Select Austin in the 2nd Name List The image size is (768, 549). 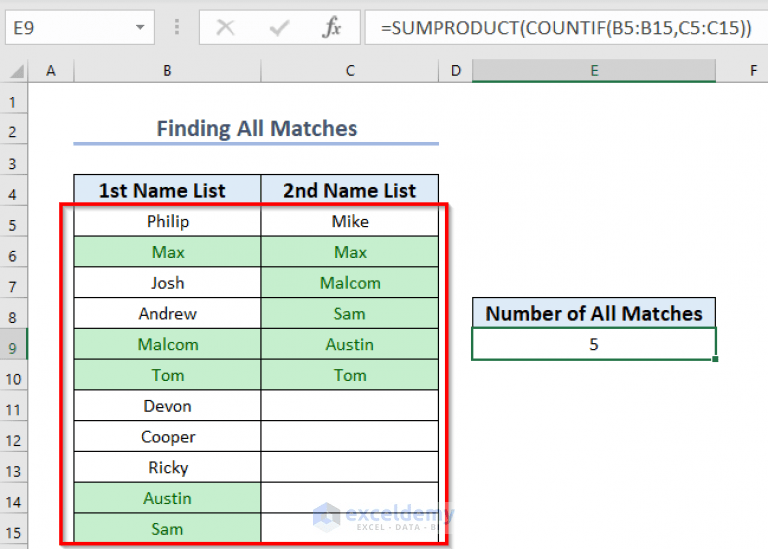point(350,344)
